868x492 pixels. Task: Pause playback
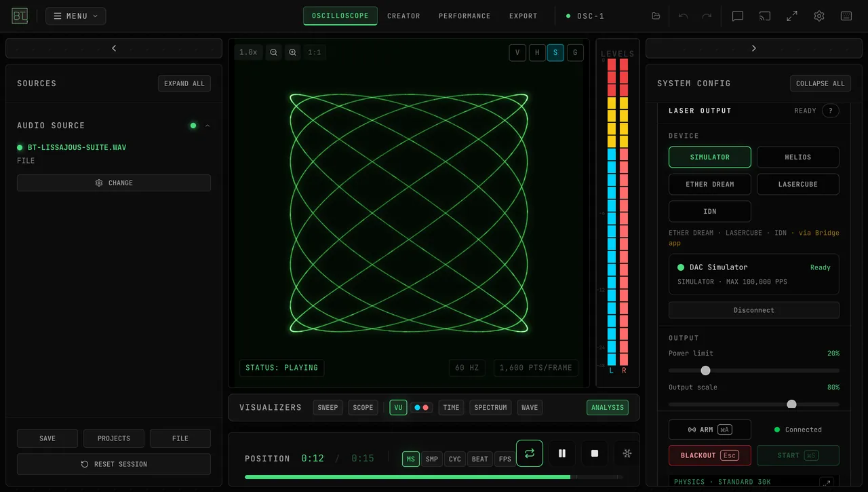[562, 453]
